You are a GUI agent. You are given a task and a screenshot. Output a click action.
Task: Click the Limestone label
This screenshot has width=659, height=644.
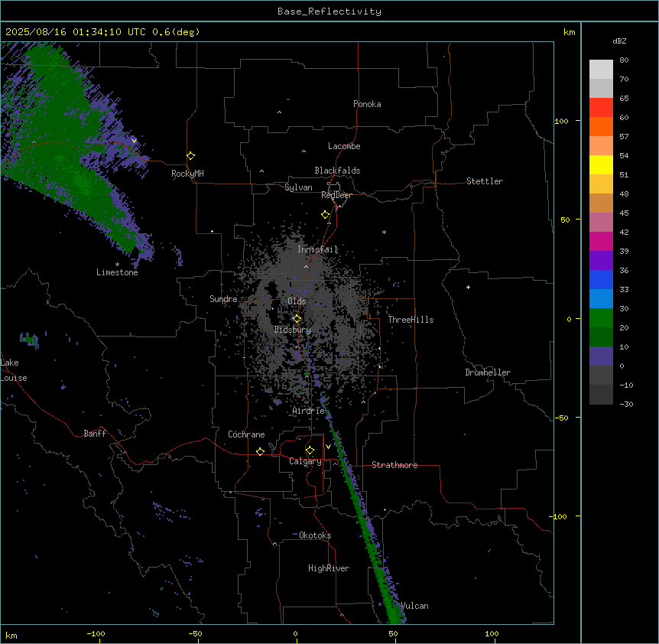coord(117,272)
